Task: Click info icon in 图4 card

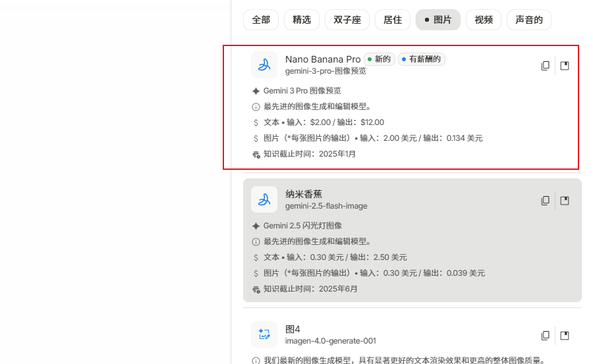Action: [x=256, y=361]
